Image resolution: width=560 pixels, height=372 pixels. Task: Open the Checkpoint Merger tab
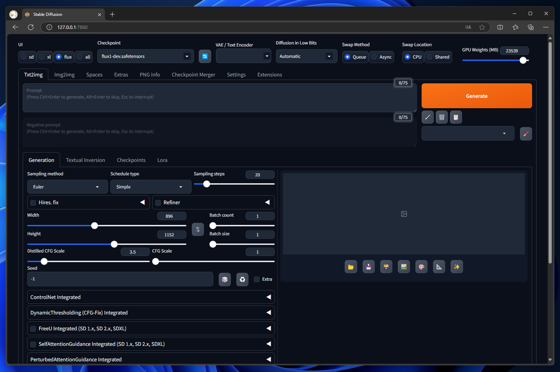(193, 75)
